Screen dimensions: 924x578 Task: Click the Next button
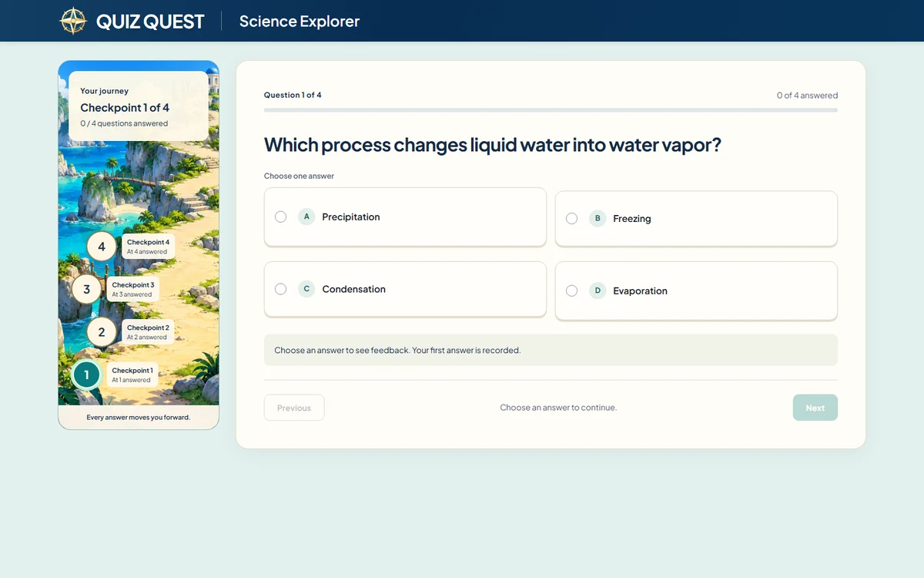coord(815,408)
